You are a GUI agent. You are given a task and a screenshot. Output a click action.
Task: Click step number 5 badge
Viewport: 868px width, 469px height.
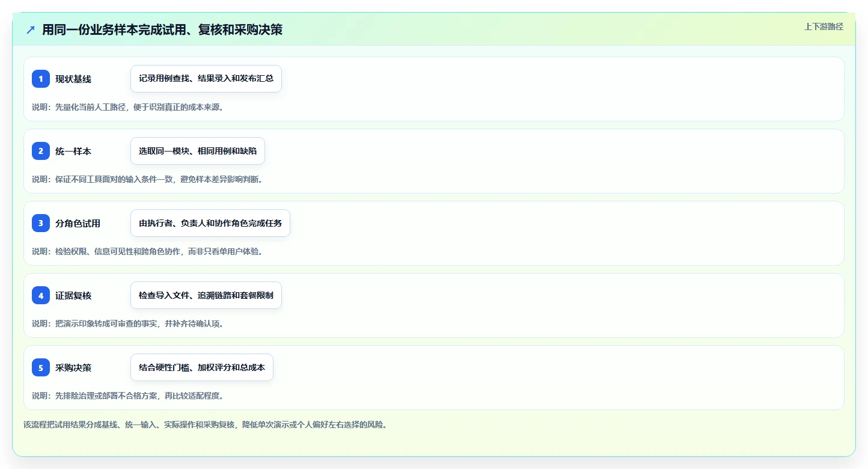coord(41,367)
